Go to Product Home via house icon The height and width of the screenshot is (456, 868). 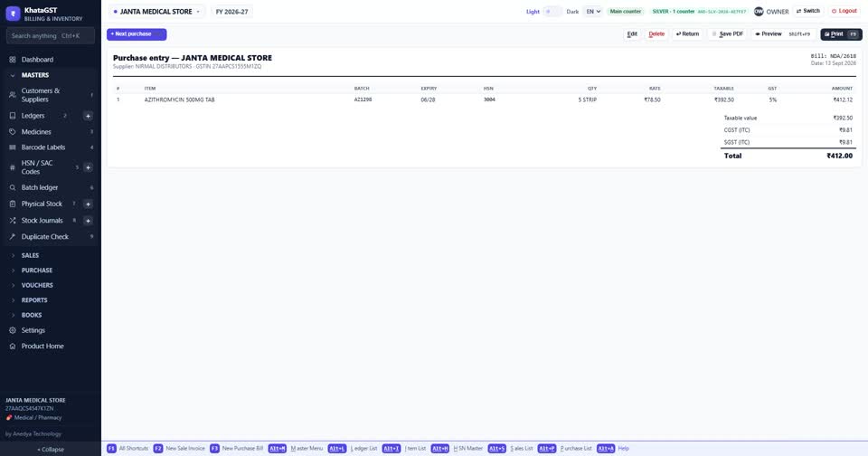(12, 347)
